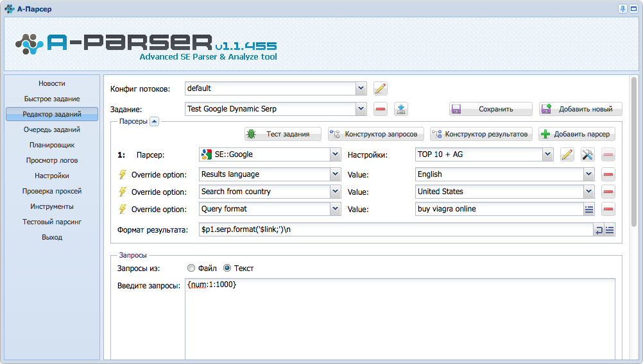Remove Results language override option
The width and height of the screenshot is (643, 364).
608,174
